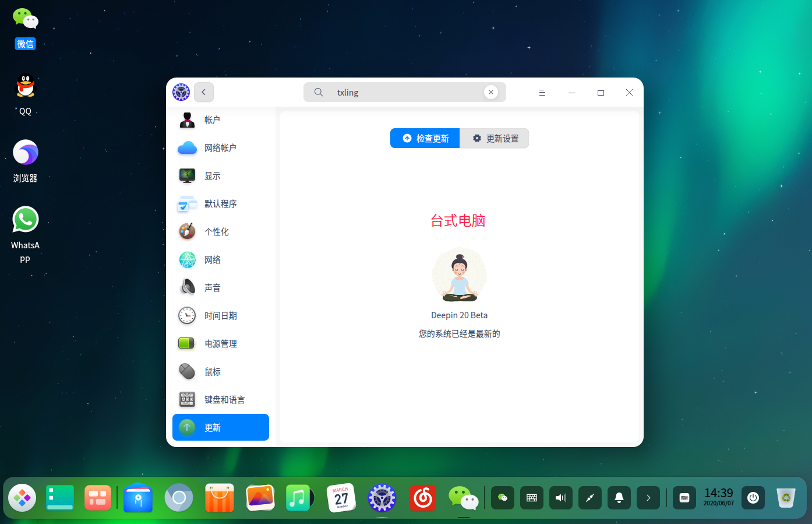Open 键盘和语言 keyboard settings
This screenshot has width=812, height=524.
tap(220, 400)
